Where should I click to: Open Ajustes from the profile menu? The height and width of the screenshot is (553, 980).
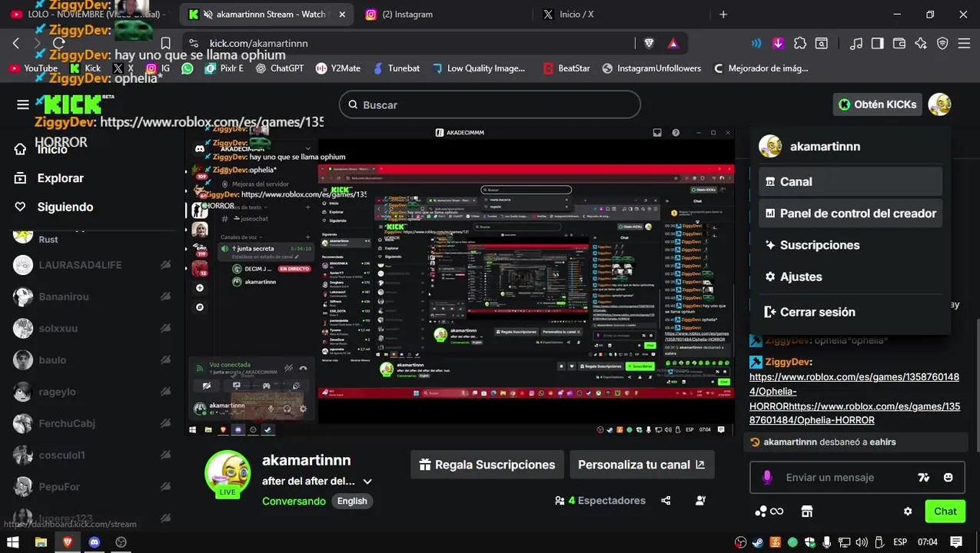[850, 276]
